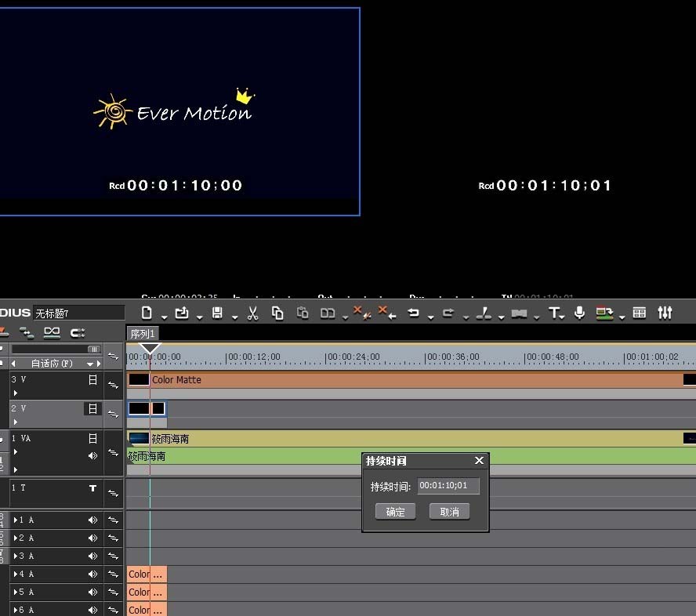Click the Copy icon in timeline toolbar
The height and width of the screenshot is (616, 696).
277,313
